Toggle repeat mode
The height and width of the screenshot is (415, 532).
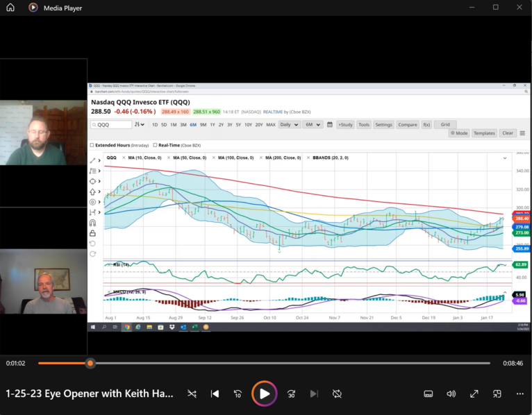(337, 393)
